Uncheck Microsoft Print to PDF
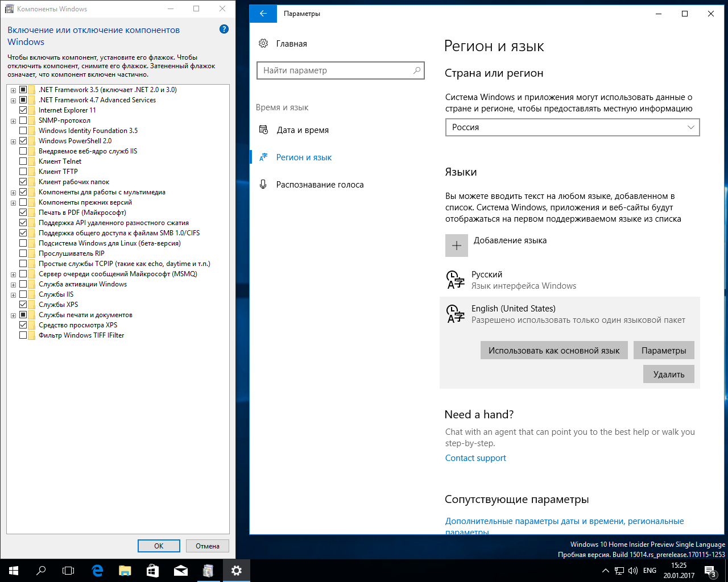 23,213
